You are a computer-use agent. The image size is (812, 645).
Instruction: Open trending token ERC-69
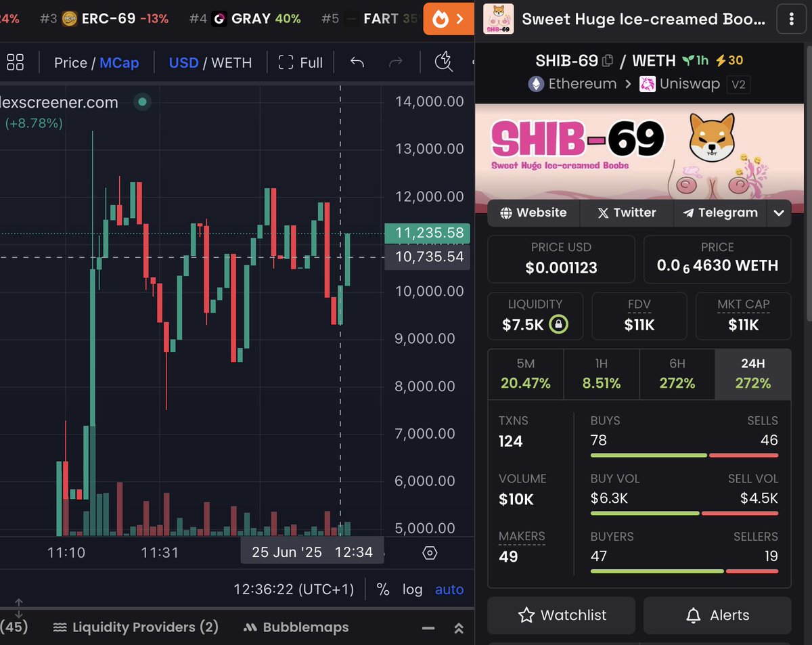pyautogui.click(x=114, y=18)
